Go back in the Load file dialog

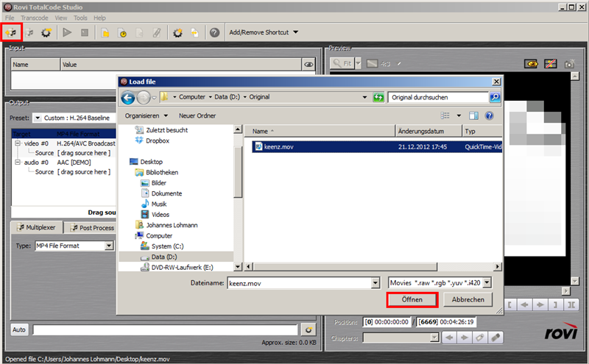(x=127, y=98)
